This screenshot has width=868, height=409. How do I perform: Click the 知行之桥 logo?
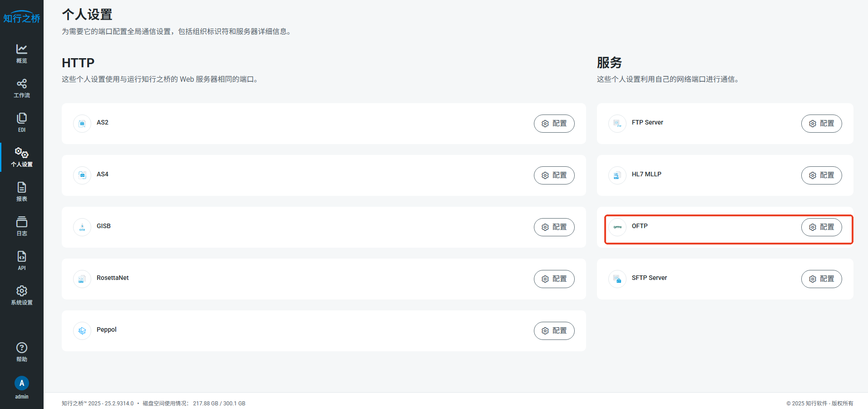(21, 17)
